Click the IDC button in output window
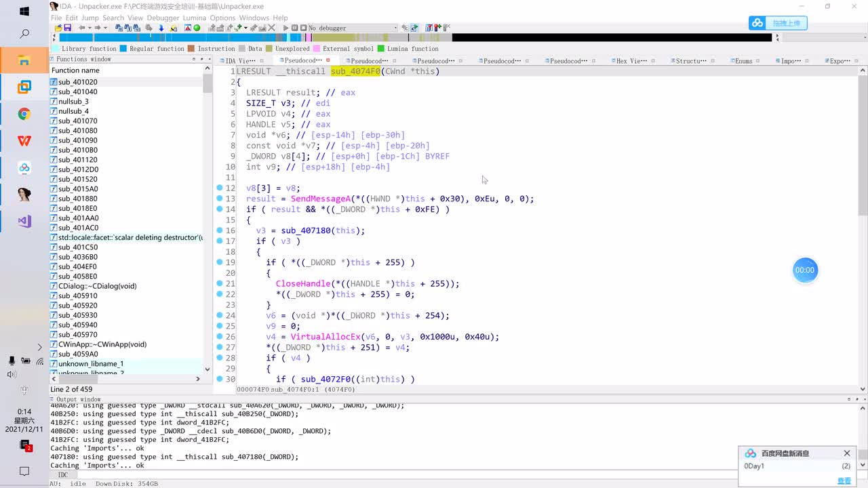 click(x=63, y=474)
